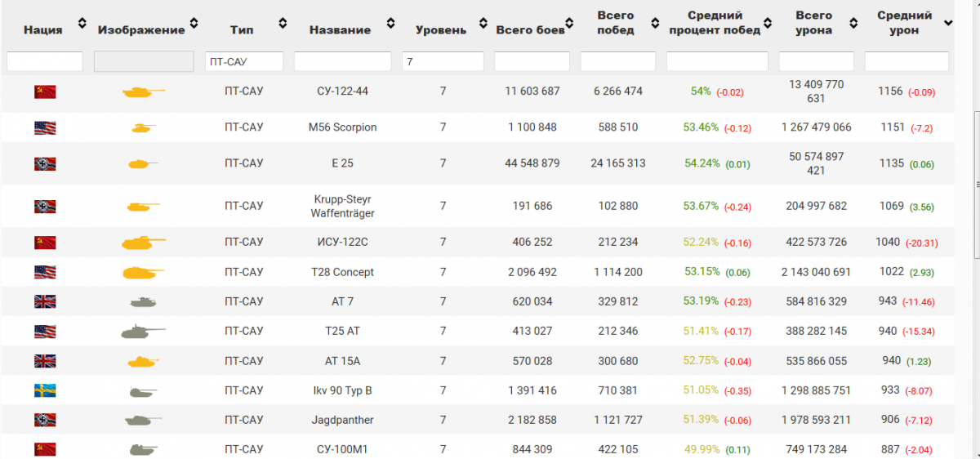Viewport: 980px width, 459px height.
Task: Click the Всего боев column header text
Action: point(530,30)
